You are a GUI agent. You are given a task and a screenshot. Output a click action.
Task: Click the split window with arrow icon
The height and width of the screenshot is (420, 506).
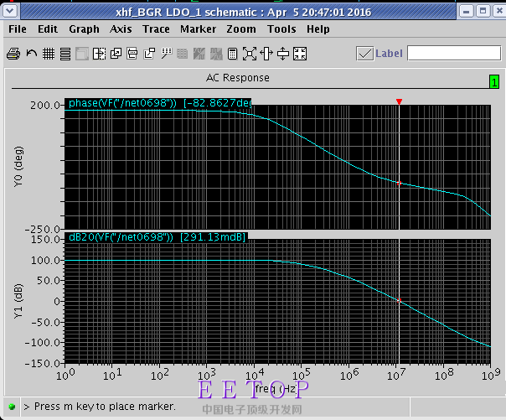pyautogui.click(x=99, y=54)
